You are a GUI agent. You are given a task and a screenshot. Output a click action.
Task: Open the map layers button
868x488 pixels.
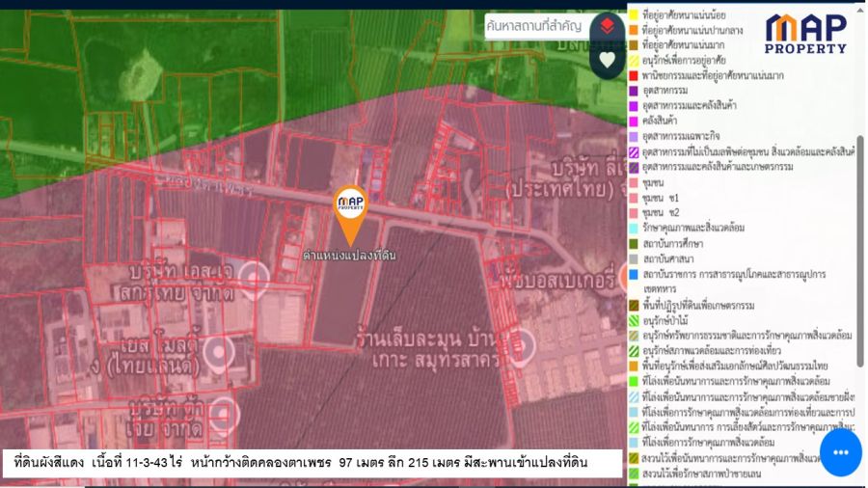click(607, 26)
